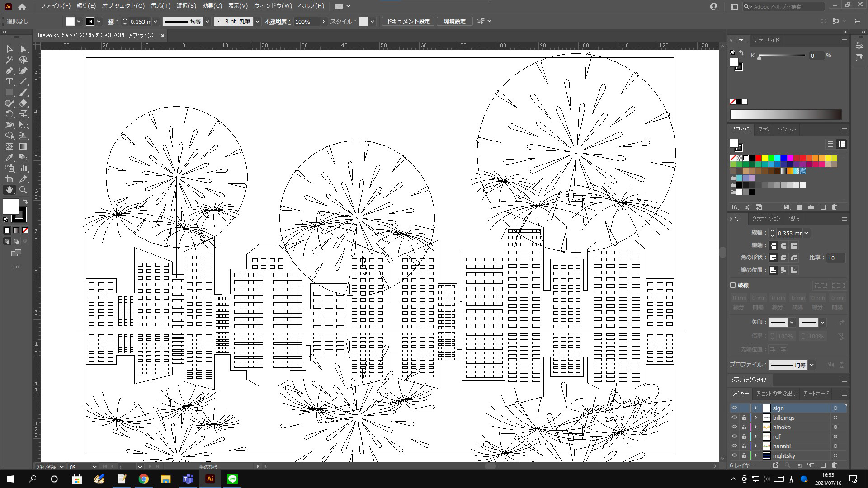This screenshot has height=488, width=868.
Task: Click the miter limit (比率) field
Action: 835,258
